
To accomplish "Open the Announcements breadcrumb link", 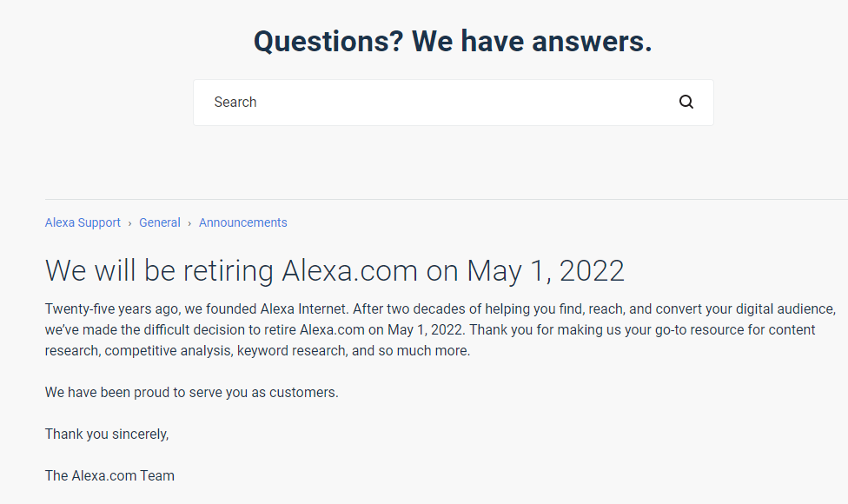I will (x=242, y=222).
